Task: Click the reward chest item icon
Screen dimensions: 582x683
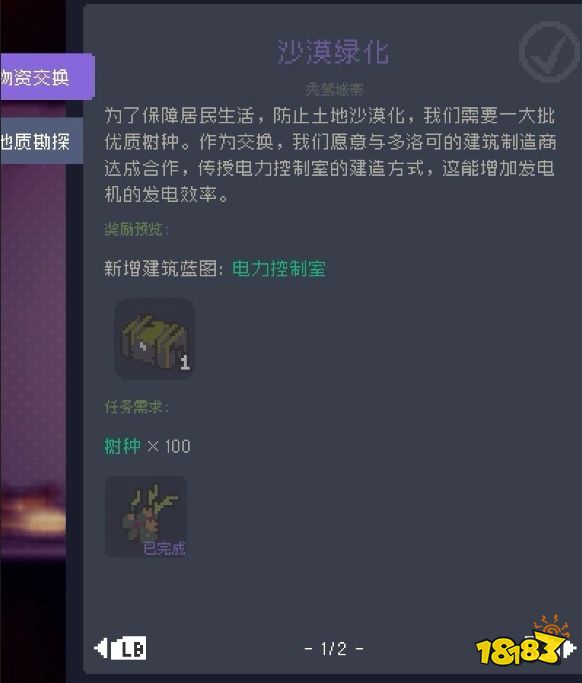Action: click(x=154, y=338)
